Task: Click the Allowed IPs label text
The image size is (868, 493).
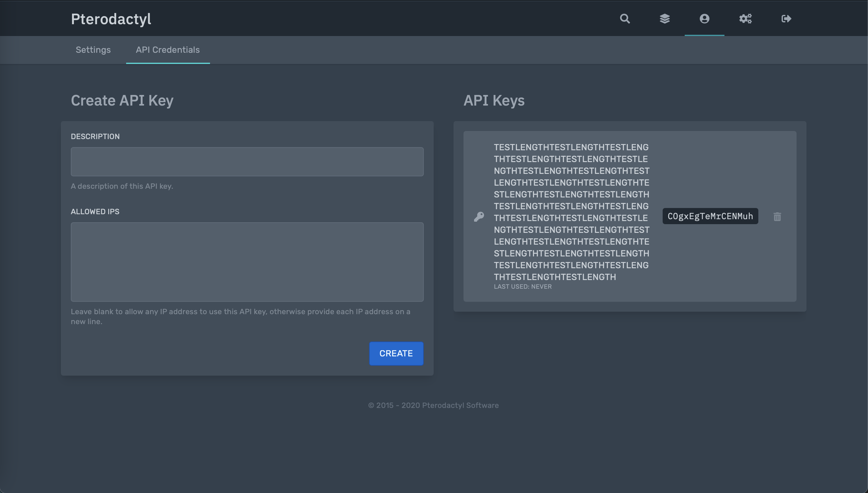Action: (95, 212)
